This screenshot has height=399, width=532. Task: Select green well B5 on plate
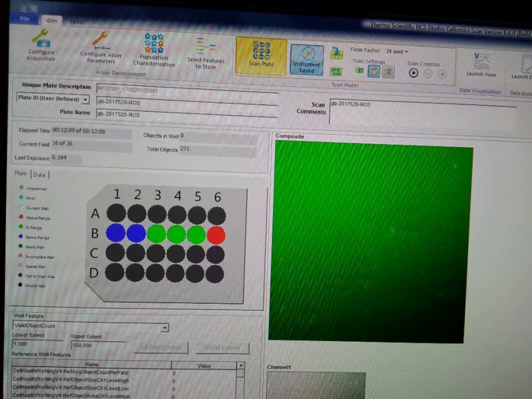point(196,235)
